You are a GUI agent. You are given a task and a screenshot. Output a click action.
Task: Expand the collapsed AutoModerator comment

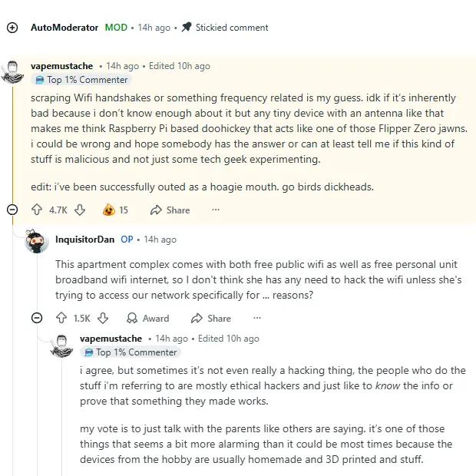pyautogui.click(x=12, y=28)
